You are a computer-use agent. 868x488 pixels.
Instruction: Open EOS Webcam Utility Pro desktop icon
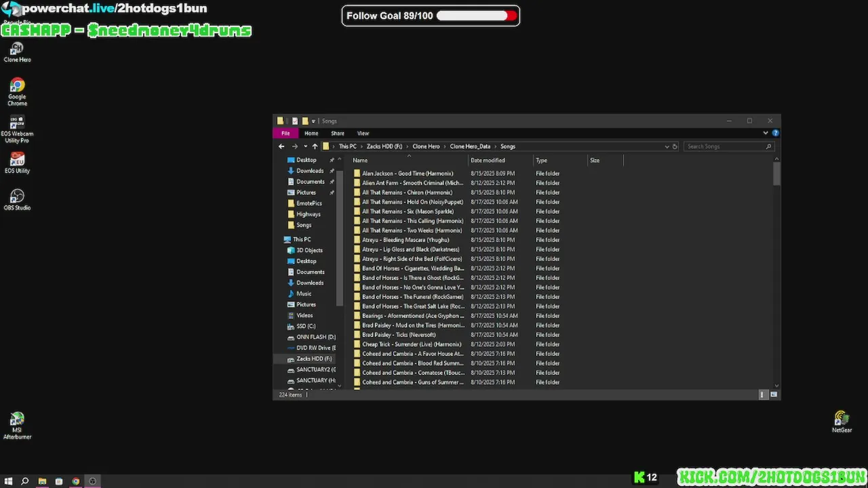(x=17, y=129)
